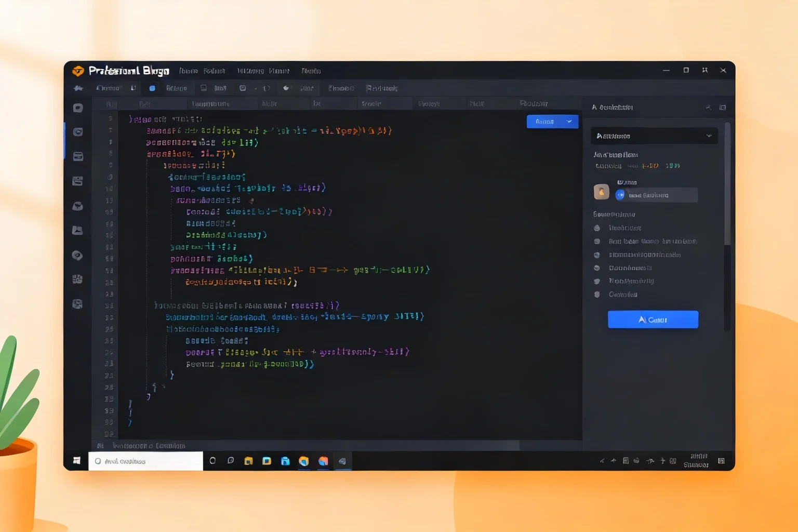Select the third icon in the left activity sidebar
The image size is (798, 532).
pyautogui.click(x=78, y=156)
